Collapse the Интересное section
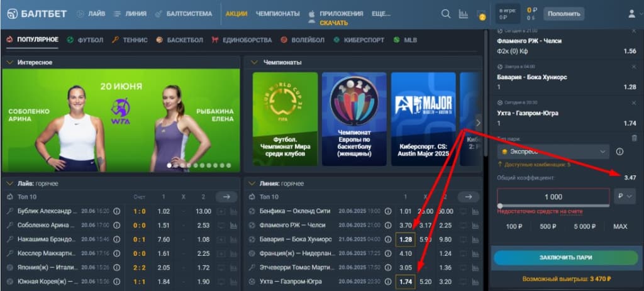Screen dimensions: 644x291 click(x=9, y=62)
